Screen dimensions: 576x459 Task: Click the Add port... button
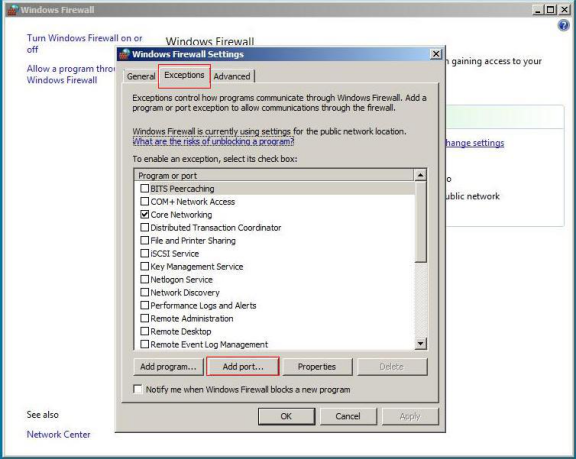pyautogui.click(x=243, y=366)
